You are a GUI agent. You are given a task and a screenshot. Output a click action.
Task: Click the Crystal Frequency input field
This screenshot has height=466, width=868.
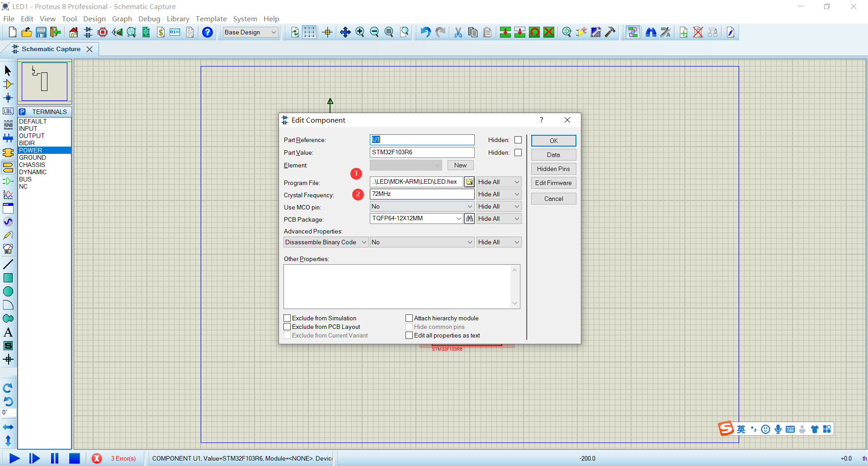(422, 194)
